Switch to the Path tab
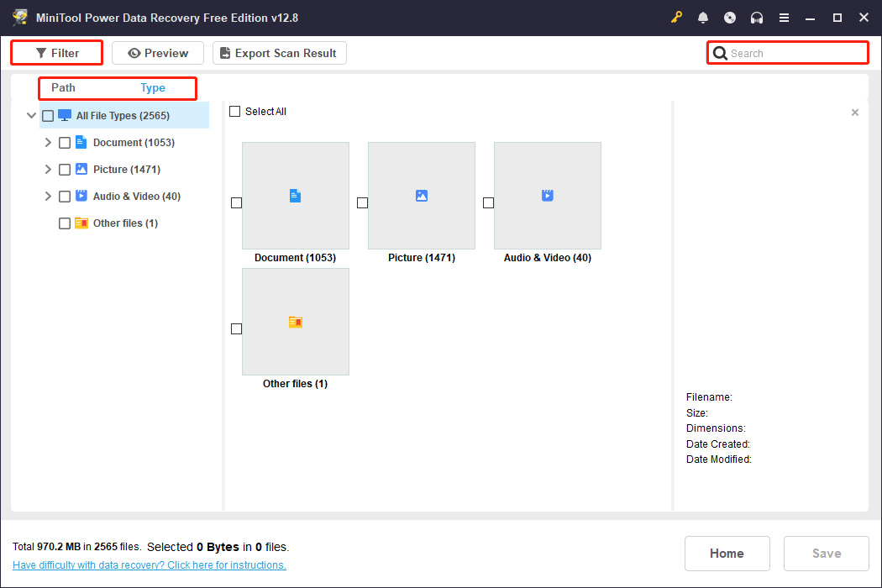 (x=62, y=87)
